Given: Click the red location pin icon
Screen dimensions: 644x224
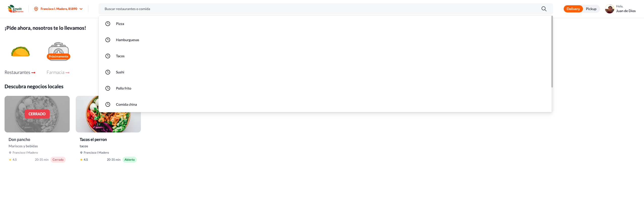Looking at the screenshot, I should tap(36, 9).
